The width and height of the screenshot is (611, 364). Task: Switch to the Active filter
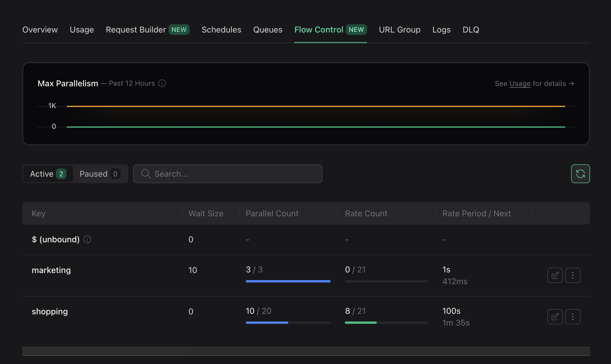tap(48, 174)
